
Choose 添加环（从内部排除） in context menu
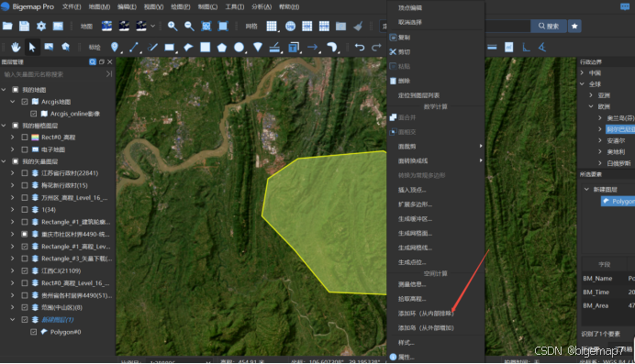pyautogui.click(x=436, y=314)
